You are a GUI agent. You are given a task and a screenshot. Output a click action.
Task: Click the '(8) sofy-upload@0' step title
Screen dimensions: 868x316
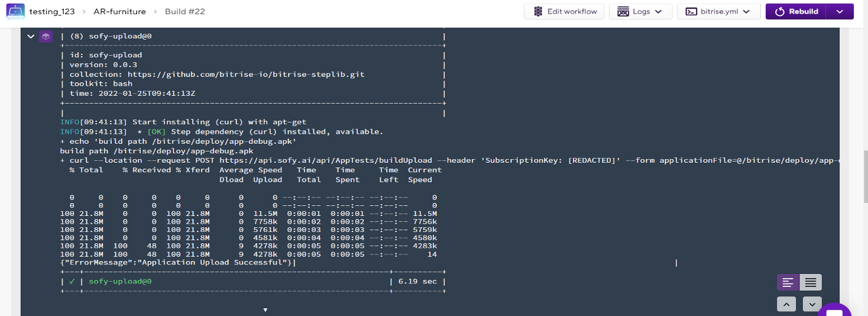click(111, 36)
